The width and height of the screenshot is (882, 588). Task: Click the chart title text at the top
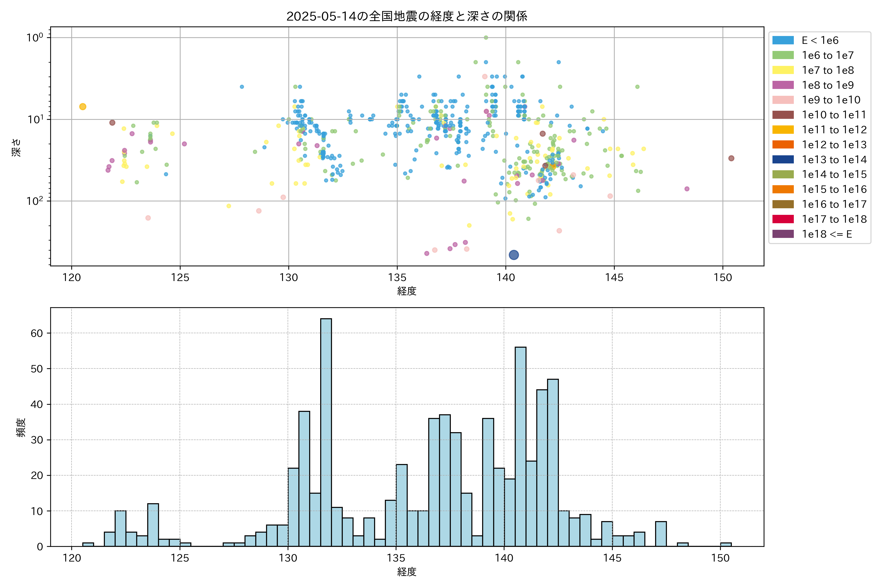(407, 16)
